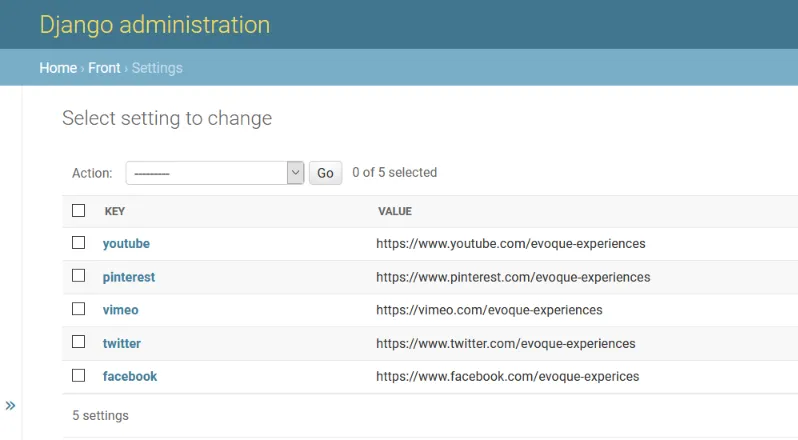Click the twitter setting link
This screenshot has height=440, width=798.
click(x=122, y=343)
